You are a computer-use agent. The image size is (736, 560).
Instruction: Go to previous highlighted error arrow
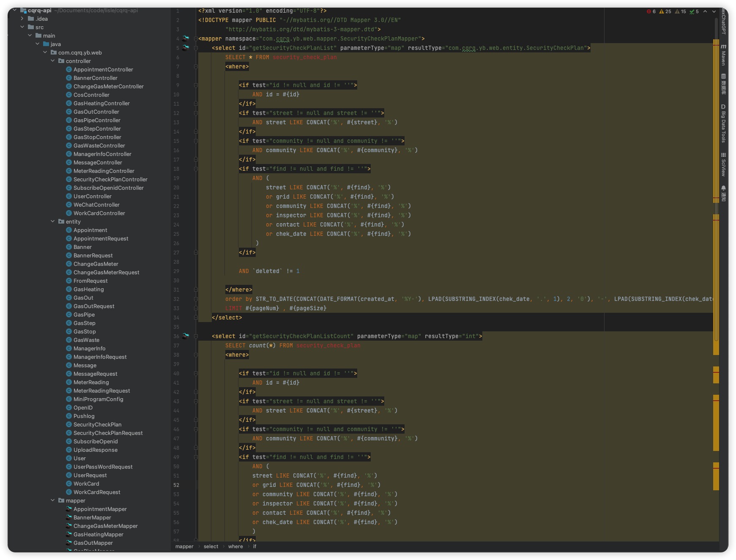click(x=705, y=11)
